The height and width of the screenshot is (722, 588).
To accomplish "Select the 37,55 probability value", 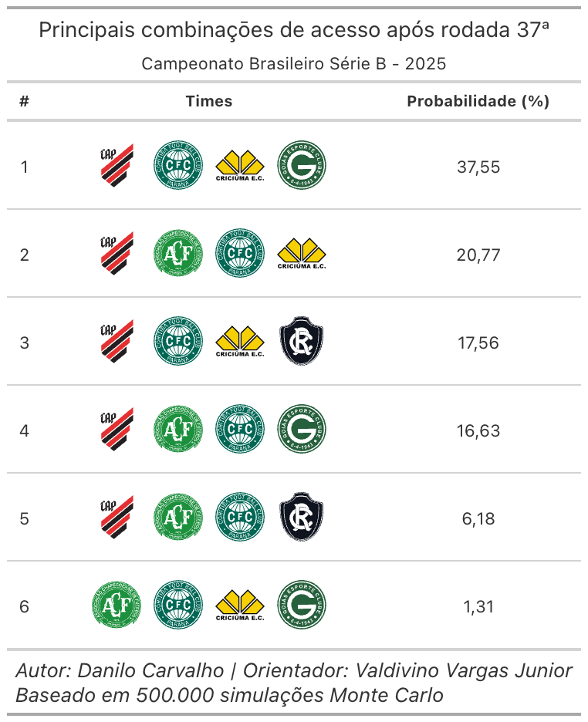I will [x=478, y=167].
